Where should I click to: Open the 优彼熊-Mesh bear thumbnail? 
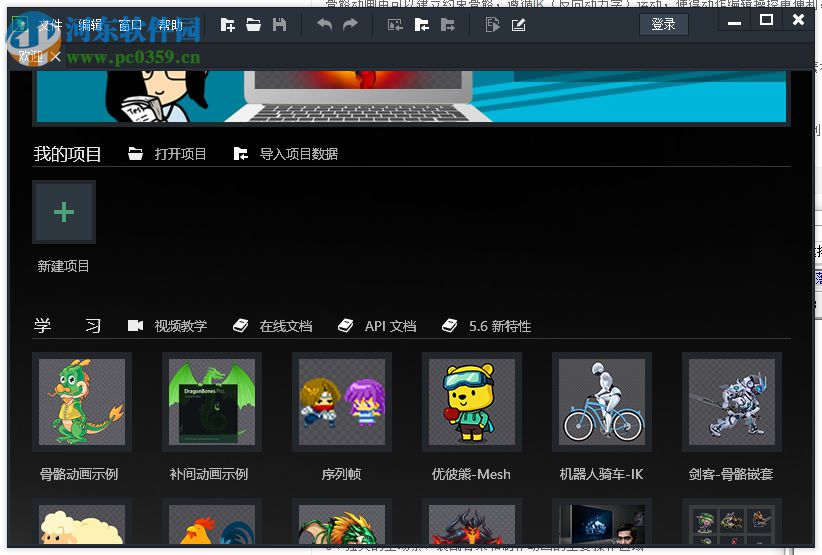point(472,402)
